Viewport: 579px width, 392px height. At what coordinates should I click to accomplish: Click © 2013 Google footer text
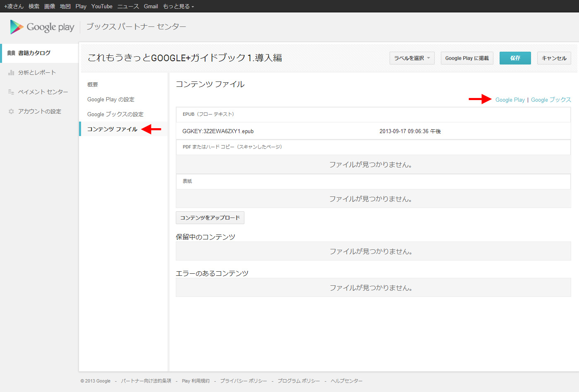coord(96,381)
